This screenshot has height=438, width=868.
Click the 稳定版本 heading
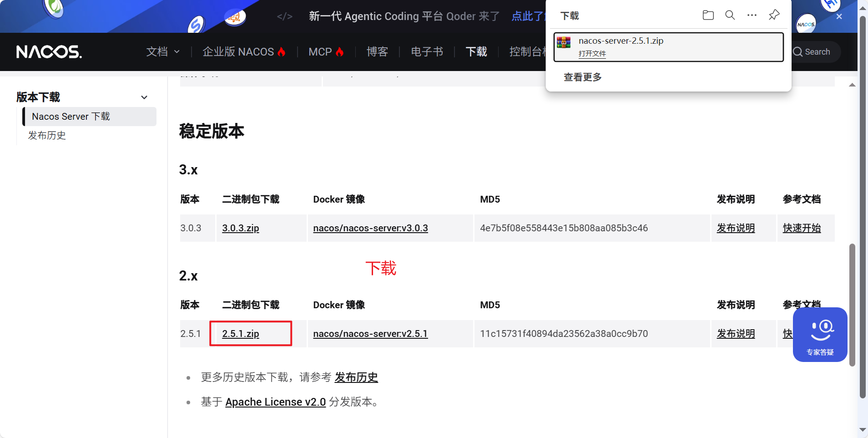point(212,131)
